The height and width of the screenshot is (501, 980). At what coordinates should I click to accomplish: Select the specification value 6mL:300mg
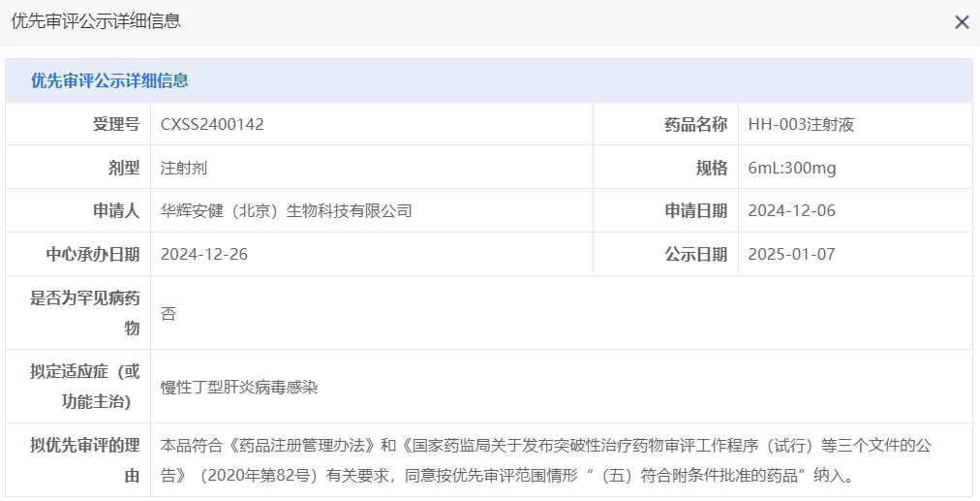pos(792,168)
